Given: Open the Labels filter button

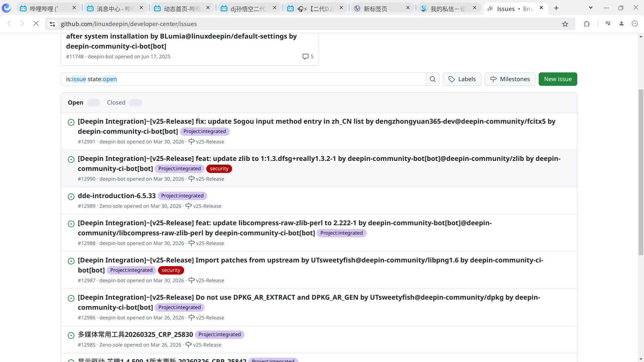Looking at the screenshot, I should pos(462,79).
